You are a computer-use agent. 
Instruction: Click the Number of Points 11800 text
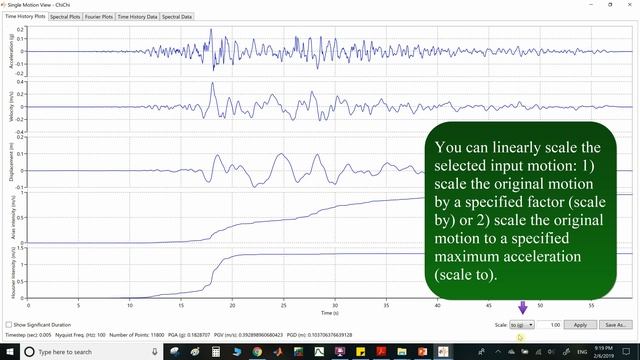click(137, 335)
